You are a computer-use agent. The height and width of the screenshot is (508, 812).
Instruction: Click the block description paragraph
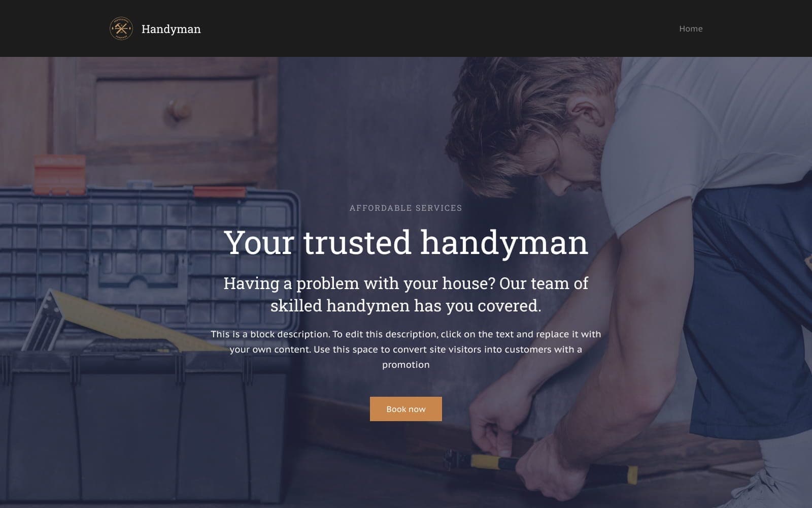point(406,350)
